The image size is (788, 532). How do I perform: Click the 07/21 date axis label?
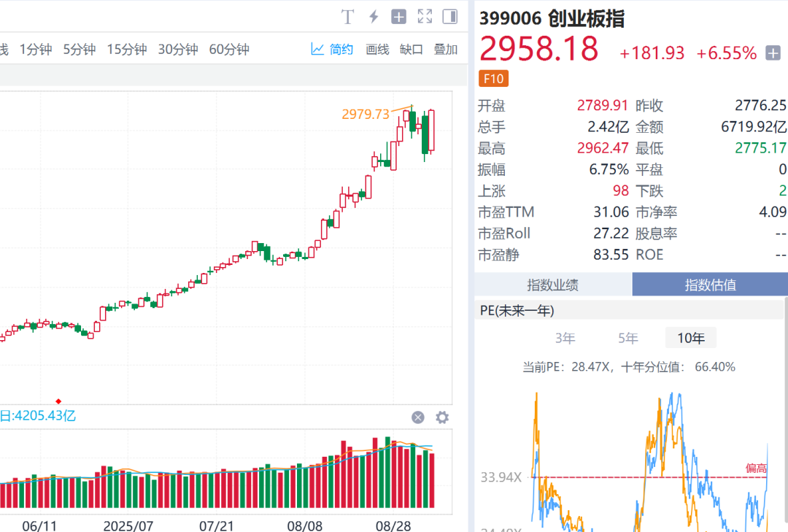(216, 526)
